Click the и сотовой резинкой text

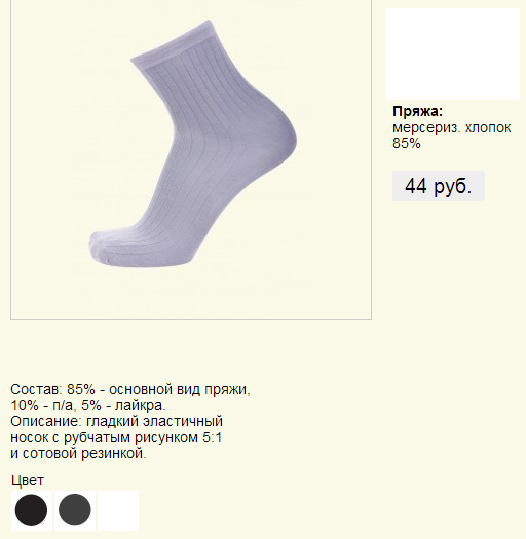(x=78, y=453)
